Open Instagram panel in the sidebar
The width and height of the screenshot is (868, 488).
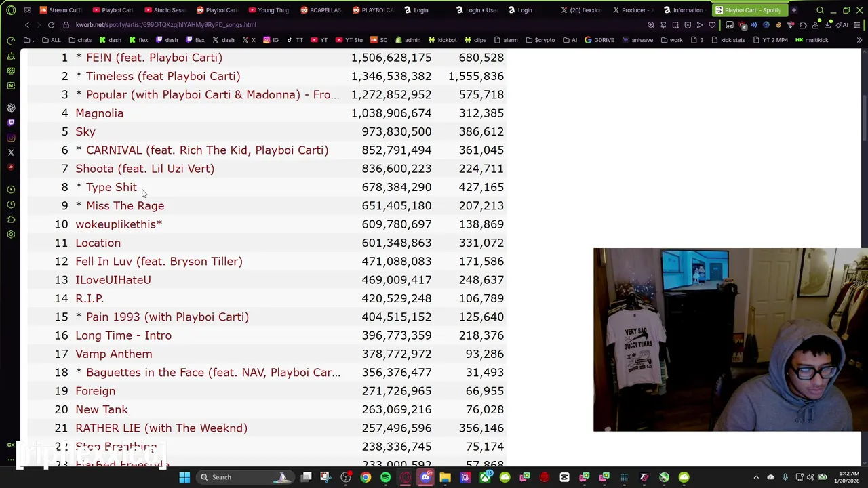point(11,138)
